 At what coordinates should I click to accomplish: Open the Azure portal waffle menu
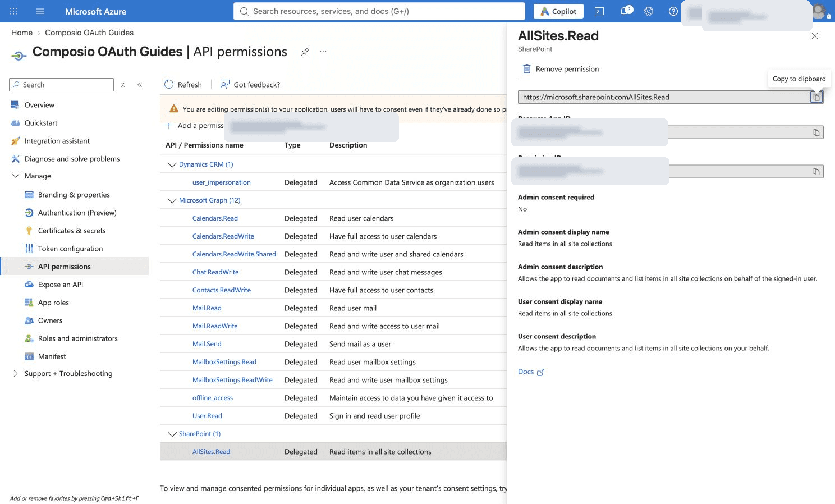(13, 11)
